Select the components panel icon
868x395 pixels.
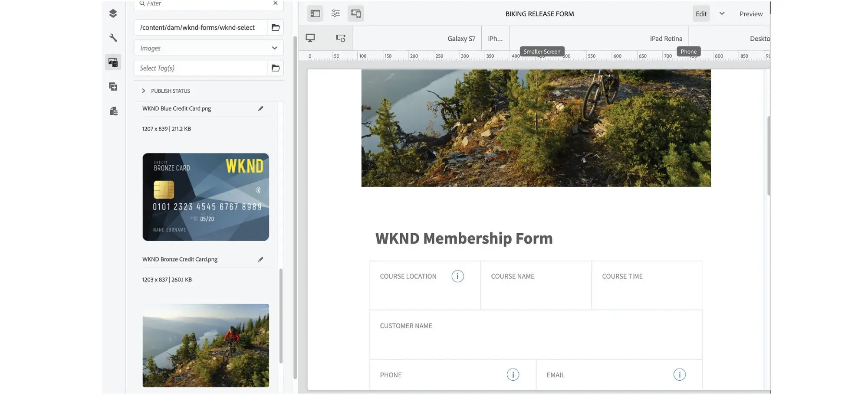(x=113, y=13)
